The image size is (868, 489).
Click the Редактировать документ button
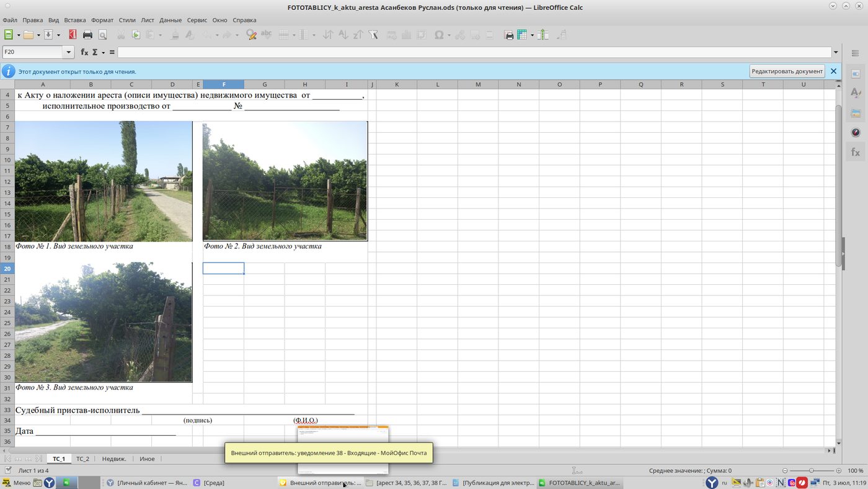[x=787, y=71]
